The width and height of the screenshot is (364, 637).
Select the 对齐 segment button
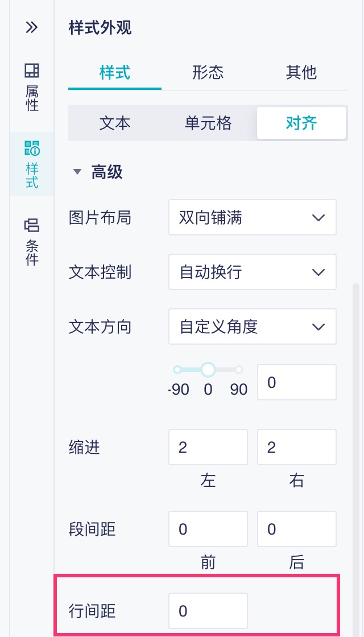[301, 123]
